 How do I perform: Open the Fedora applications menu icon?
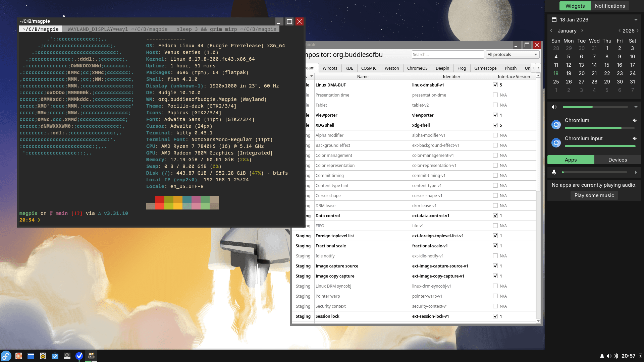[6, 356]
